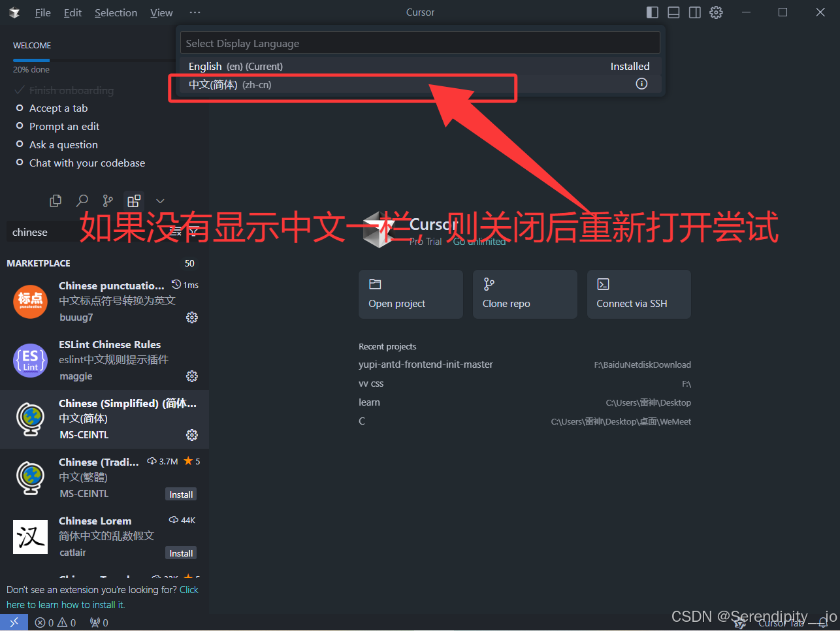
Task: Collapse the MARKETPLACE section header
Action: 39,263
